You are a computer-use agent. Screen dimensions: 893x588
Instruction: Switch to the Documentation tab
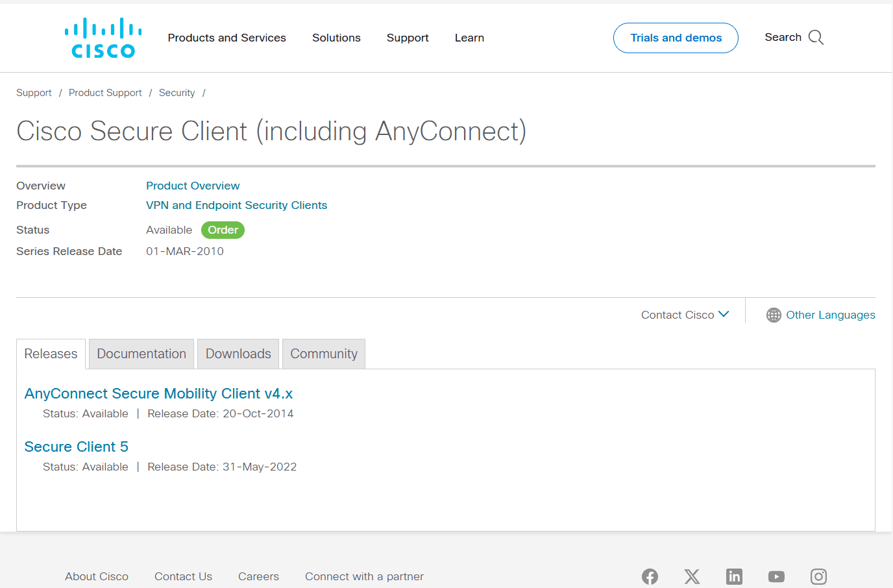(x=141, y=354)
